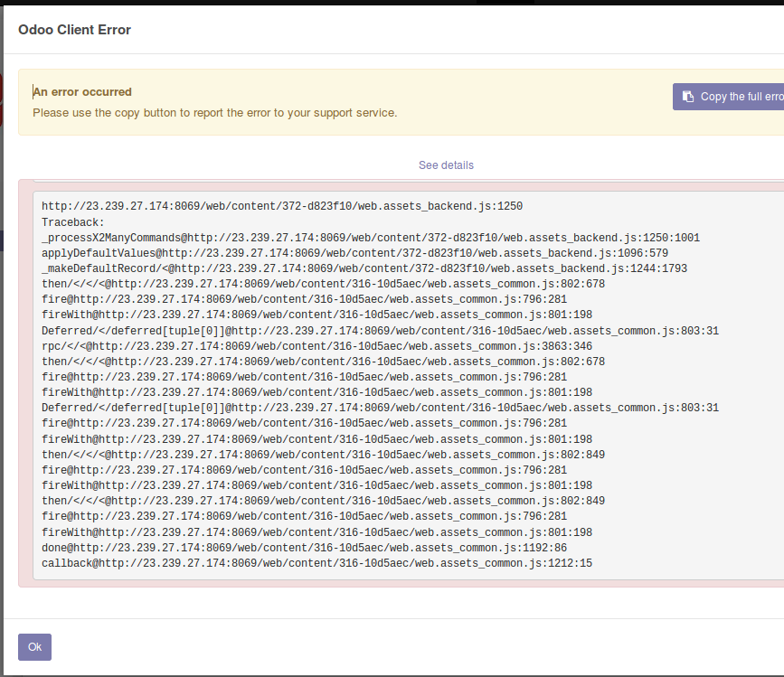Toggle the See details link

[x=446, y=165]
